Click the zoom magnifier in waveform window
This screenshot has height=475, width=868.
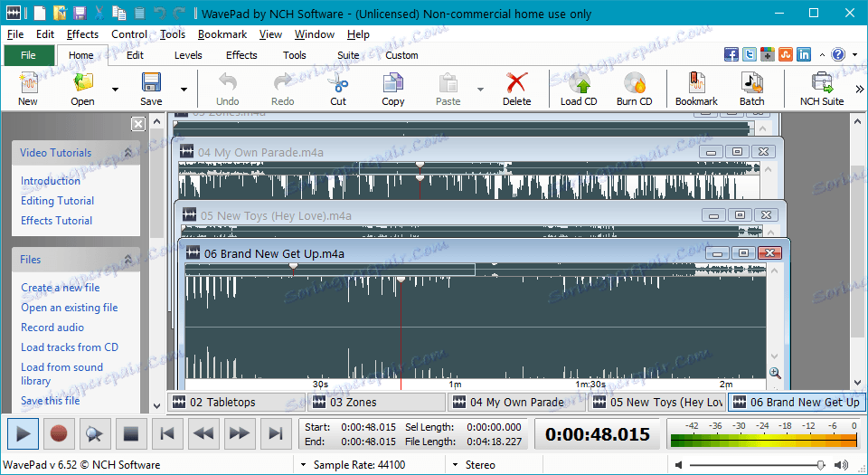pos(775,373)
